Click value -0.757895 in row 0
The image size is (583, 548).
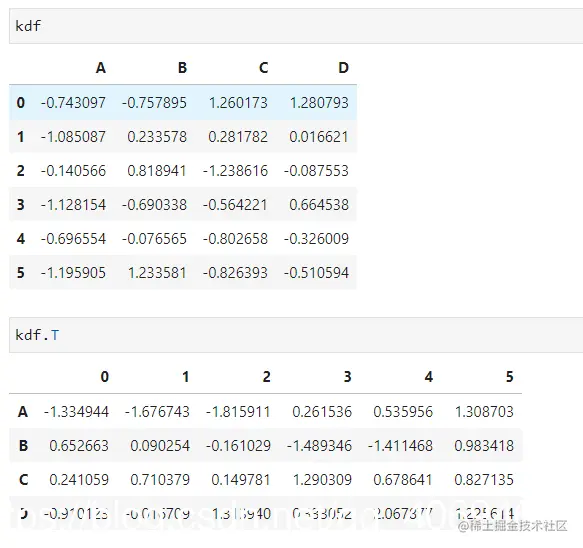154,103
